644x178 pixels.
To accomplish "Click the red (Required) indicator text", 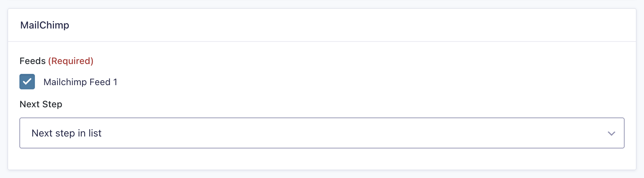I will pyautogui.click(x=71, y=61).
